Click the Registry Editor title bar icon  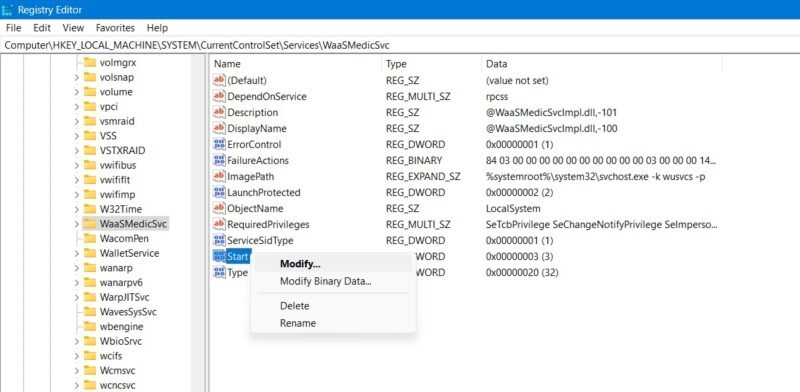coord(7,10)
